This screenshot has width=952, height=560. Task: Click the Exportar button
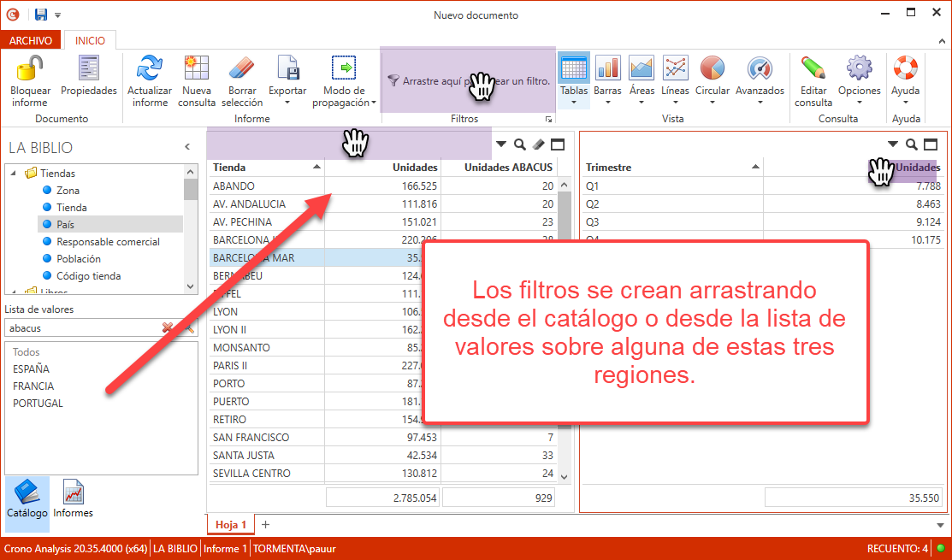[x=287, y=77]
